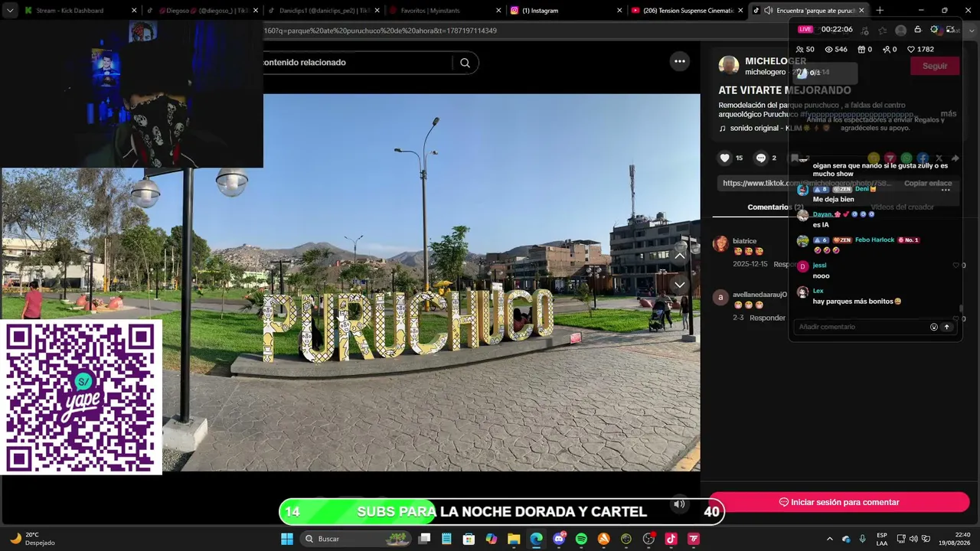Screen dimensions: 980x551
Task: Send comment with the arrow button
Action: [946, 327]
